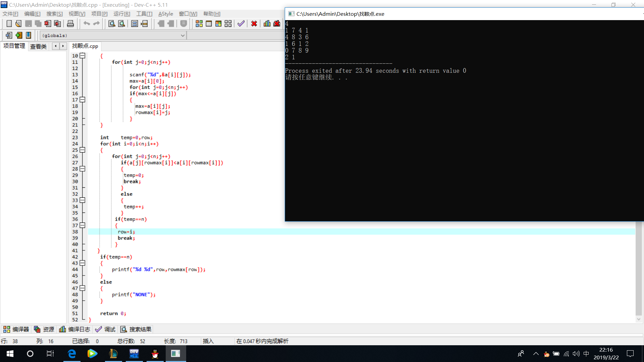Open the 调试 bottom tab
The height and width of the screenshot is (362, 644).
(105, 329)
